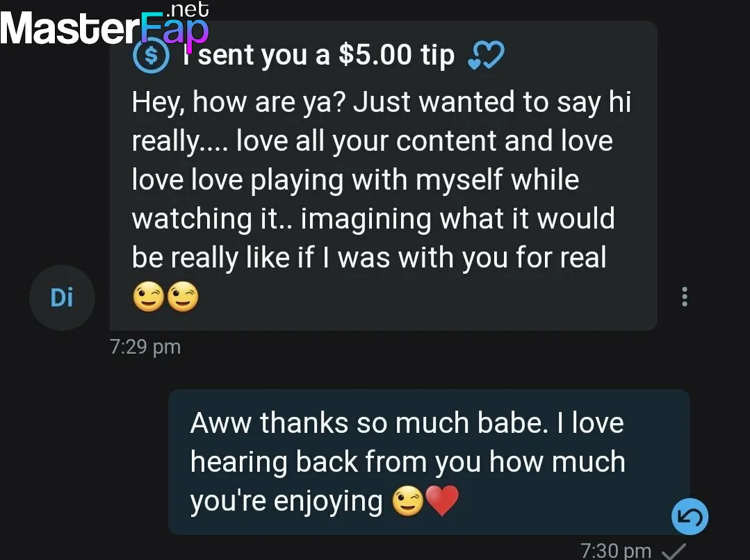The height and width of the screenshot is (560, 750).
Task: Open the three-dot message options menu
Action: (x=685, y=297)
